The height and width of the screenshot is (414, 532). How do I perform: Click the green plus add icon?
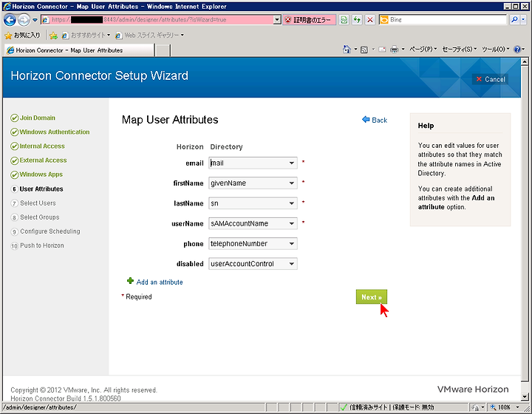130,281
